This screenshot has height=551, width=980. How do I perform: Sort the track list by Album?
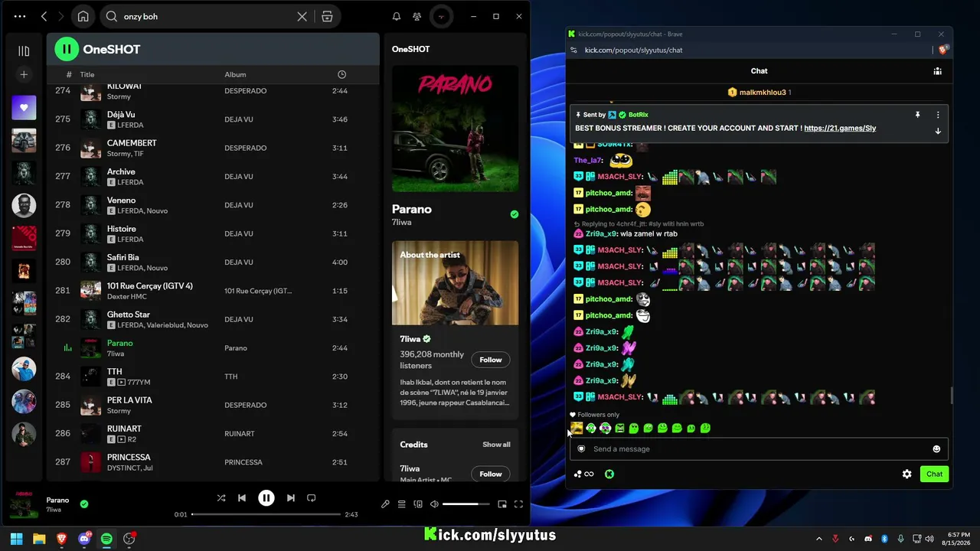pyautogui.click(x=235, y=74)
